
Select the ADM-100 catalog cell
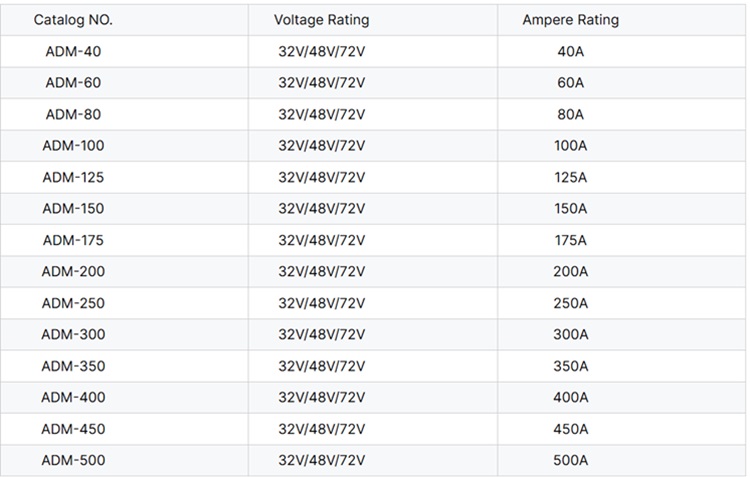pos(73,146)
